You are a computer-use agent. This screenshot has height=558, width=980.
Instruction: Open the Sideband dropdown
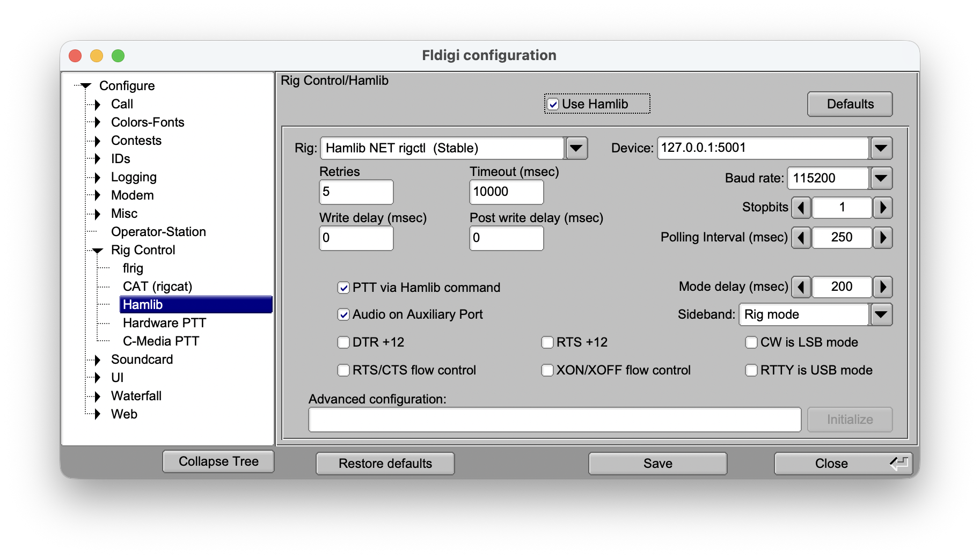[x=881, y=315]
